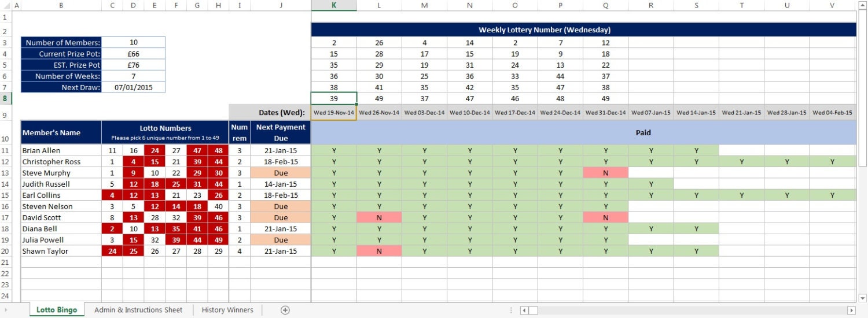Click Steve Murphy's red N paid cell
This screenshot has width=868, height=318.
(606, 173)
